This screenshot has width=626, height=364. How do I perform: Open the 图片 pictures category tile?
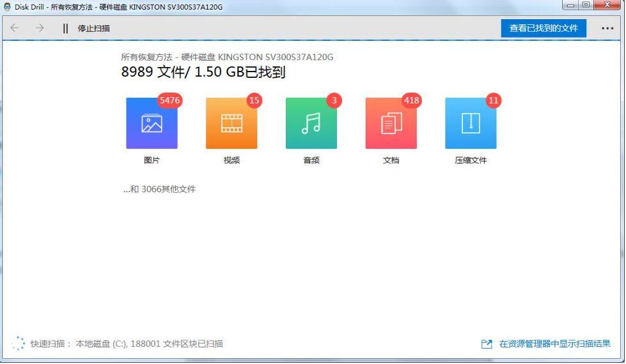[152, 123]
